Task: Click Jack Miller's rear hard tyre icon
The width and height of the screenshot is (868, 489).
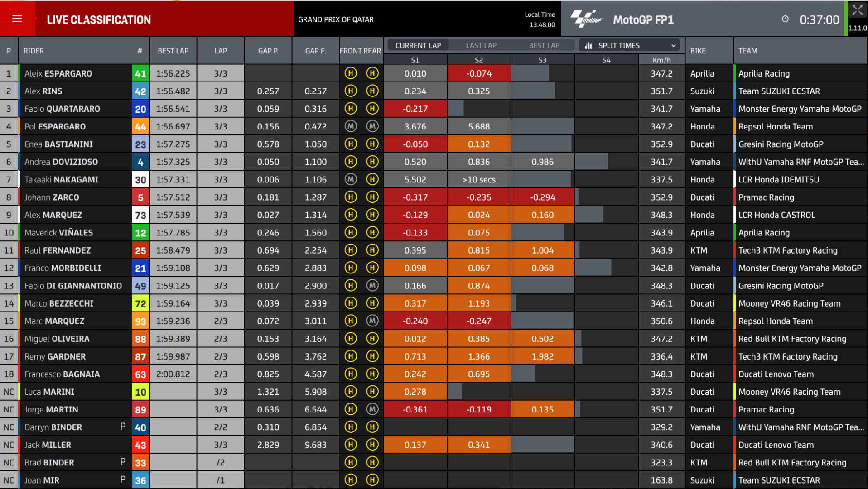Action: pyautogui.click(x=372, y=445)
